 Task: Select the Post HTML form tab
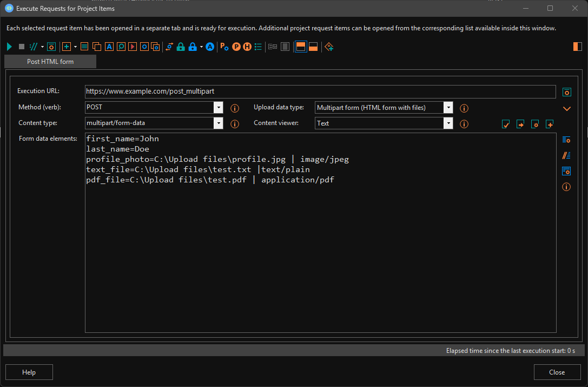50,61
